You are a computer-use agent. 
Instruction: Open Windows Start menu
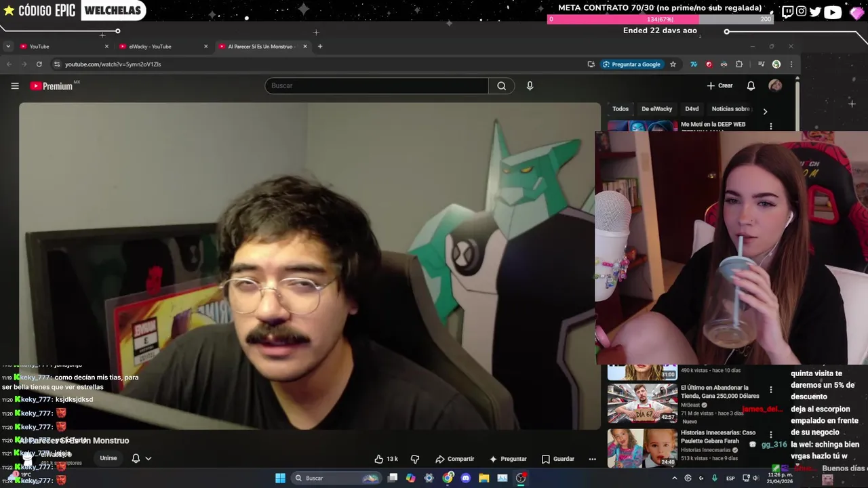280,478
